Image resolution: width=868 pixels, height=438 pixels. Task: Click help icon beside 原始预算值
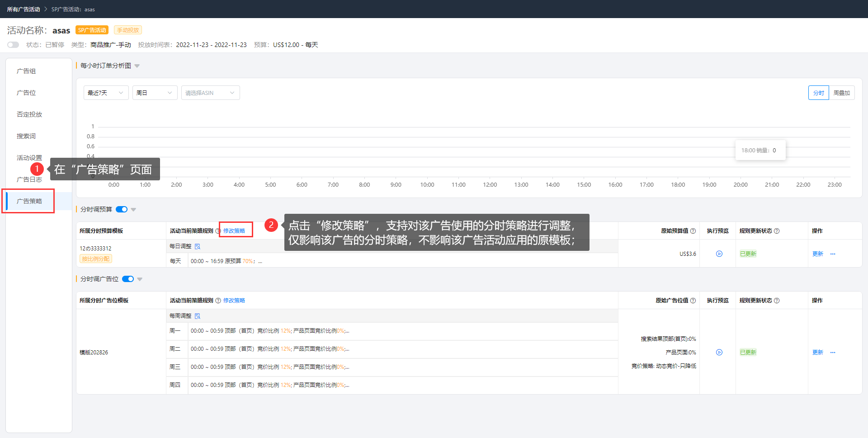[x=693, y=231]
